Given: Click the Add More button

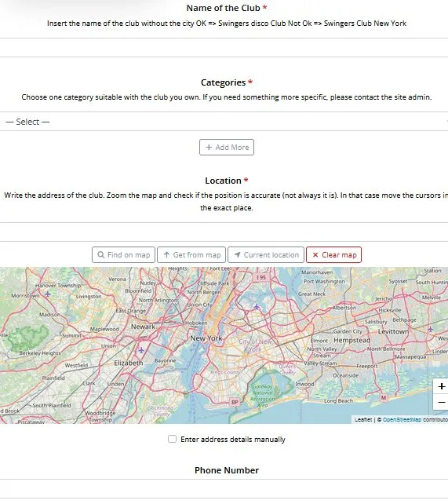Looking at the screenshot, I should click(x=227, y=148).
